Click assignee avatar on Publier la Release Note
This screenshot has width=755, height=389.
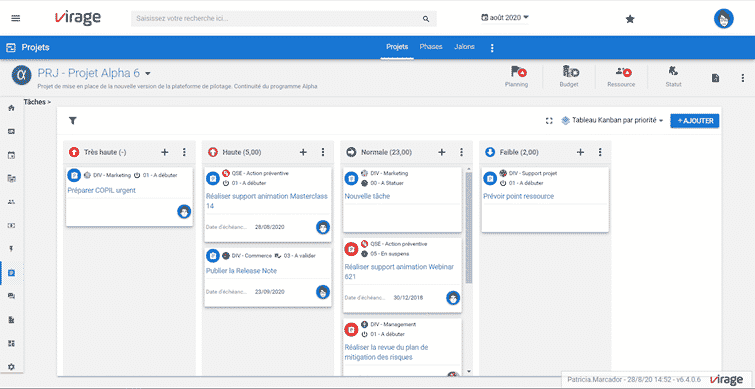pyautogui.click(x=323, y=292)
